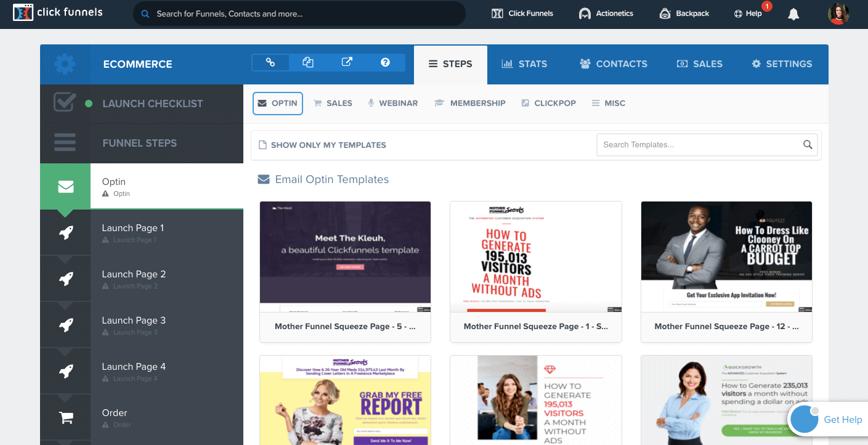
Task: Click the funnel URL link icon
Action: pos(270,63)
